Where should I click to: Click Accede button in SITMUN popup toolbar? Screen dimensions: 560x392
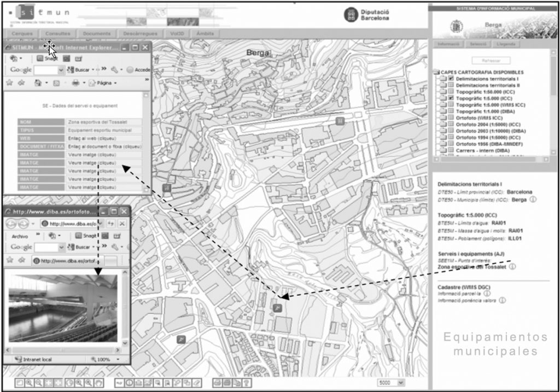139,70
